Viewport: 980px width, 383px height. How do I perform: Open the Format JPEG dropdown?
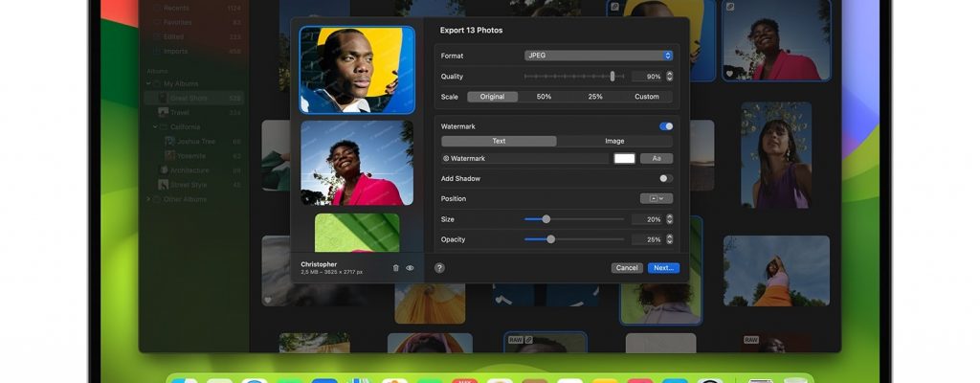(x=598, y=56)
